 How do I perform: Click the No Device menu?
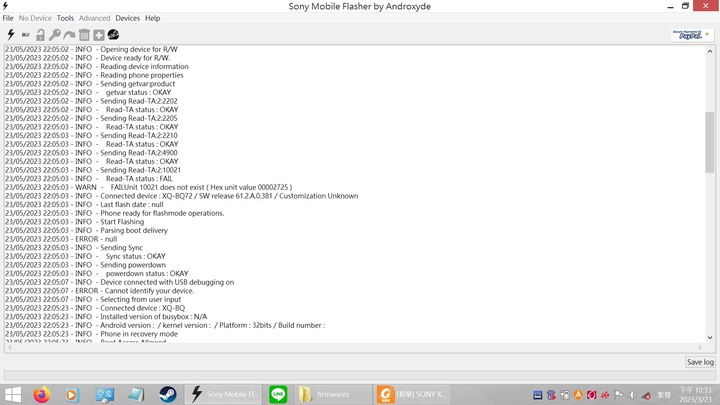point(35,18)
